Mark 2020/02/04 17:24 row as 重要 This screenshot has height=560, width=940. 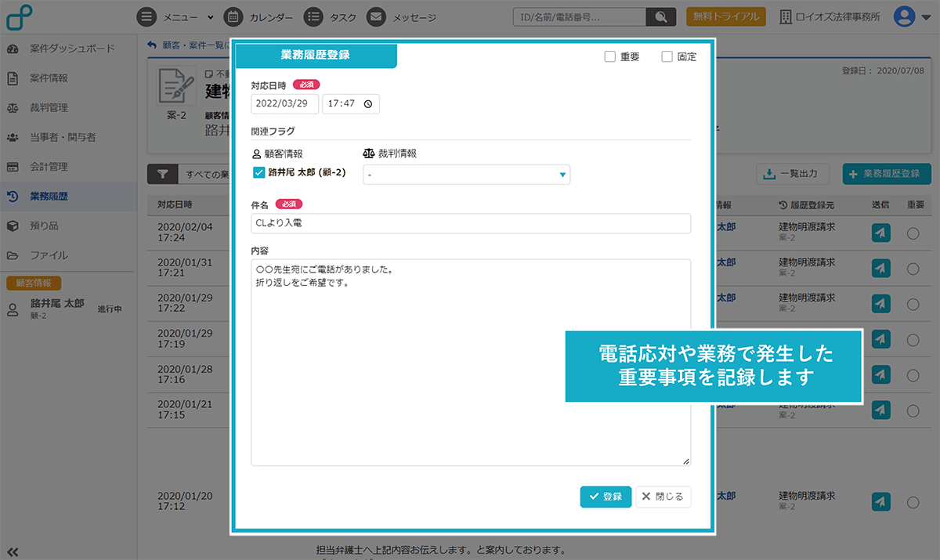[913, 233]
